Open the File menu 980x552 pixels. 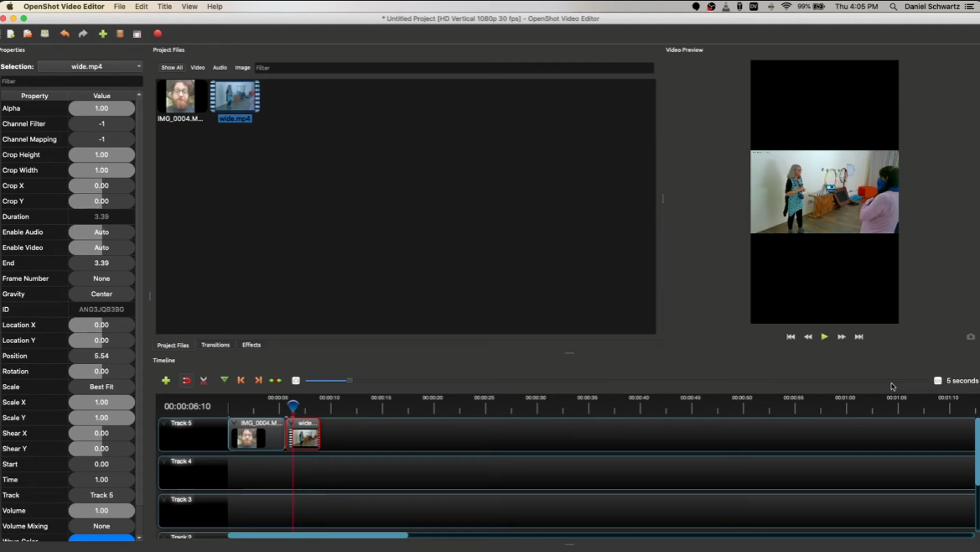coord(119,6)
